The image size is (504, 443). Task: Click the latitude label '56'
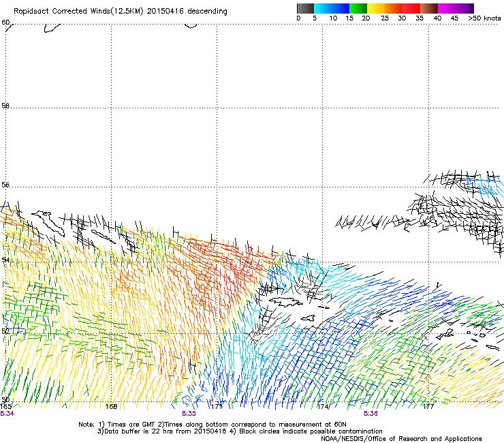pos(5,185)
